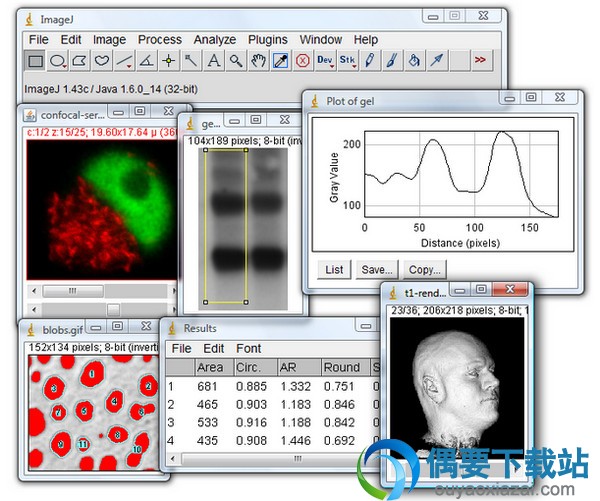
Task: Click top-left handle of gel selection
Action: (x=205, y=150)
